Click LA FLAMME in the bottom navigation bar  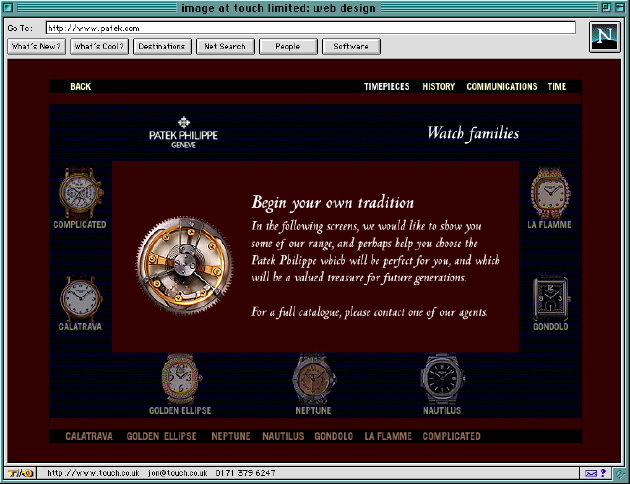pos(388,436)
